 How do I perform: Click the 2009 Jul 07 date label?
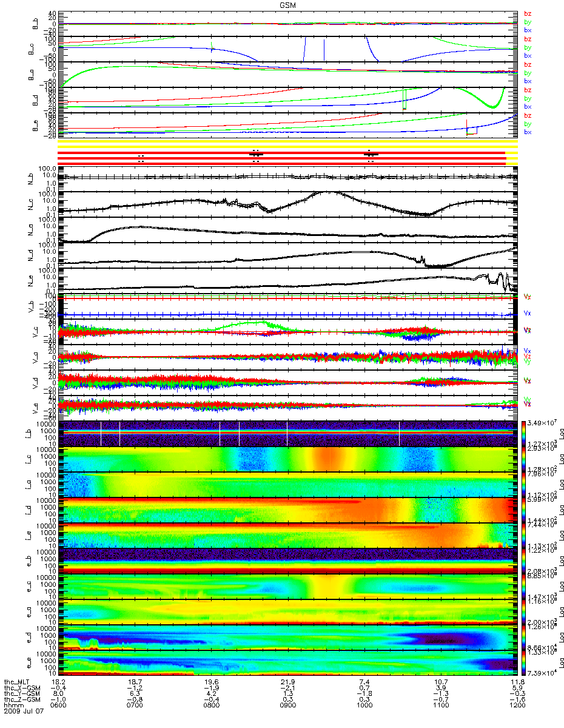tap(22, 712)
